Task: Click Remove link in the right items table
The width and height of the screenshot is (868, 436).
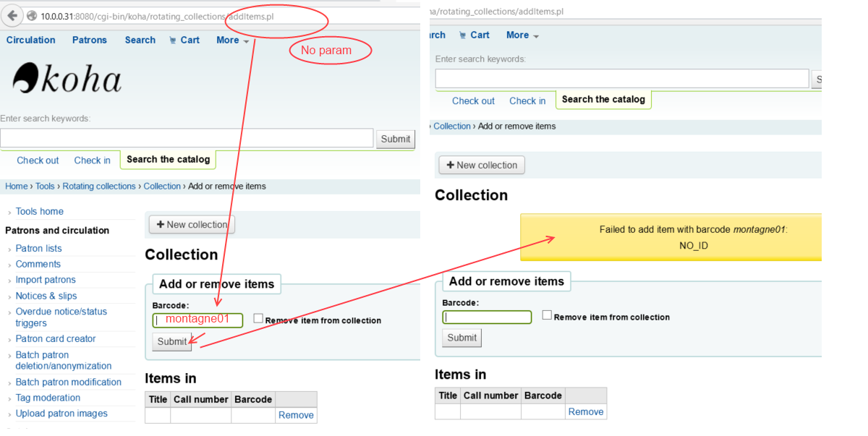Action: [x=585, y=411]
